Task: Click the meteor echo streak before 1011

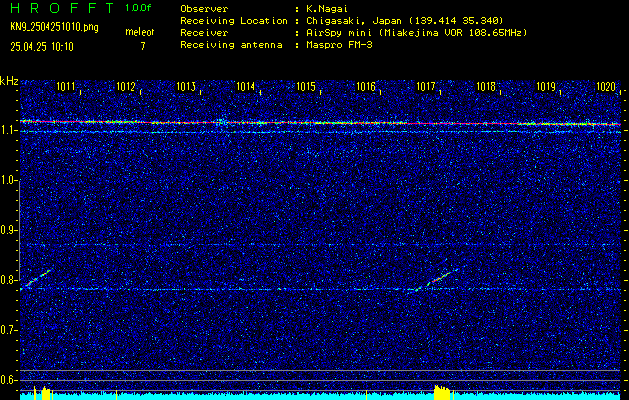Action: (37, 278)
